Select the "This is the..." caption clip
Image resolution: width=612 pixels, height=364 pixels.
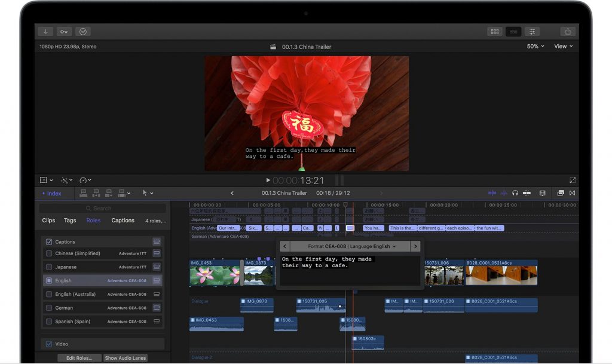(x=402, y=228)
